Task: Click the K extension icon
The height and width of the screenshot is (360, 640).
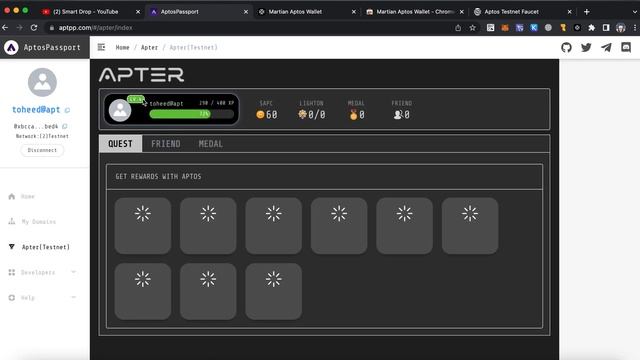Action: (534, 28)
